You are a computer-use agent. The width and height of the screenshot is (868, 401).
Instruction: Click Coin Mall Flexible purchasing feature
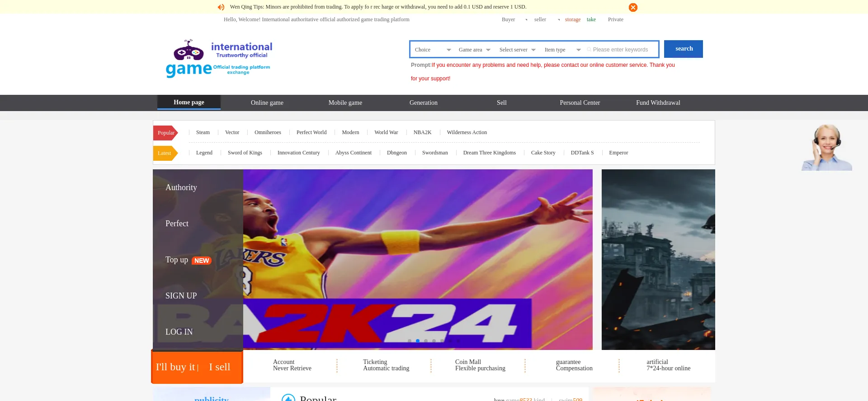[480, 365]
